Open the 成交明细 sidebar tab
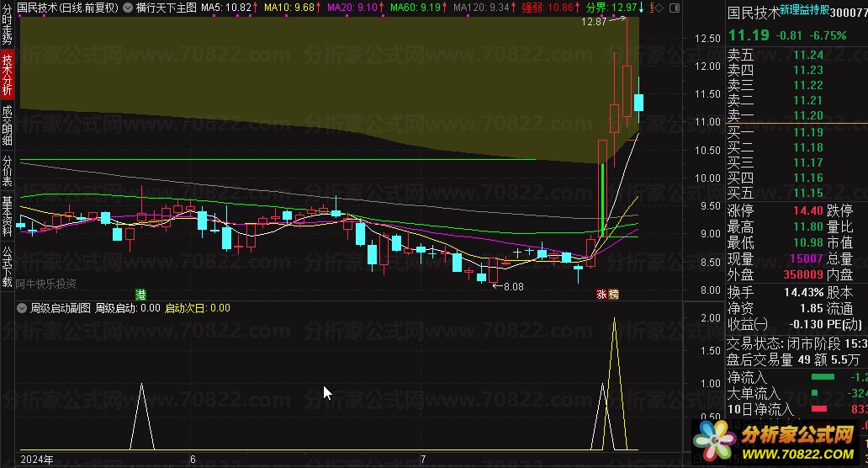868x468 pixels. pyautogui.click(x=8, y=125)
